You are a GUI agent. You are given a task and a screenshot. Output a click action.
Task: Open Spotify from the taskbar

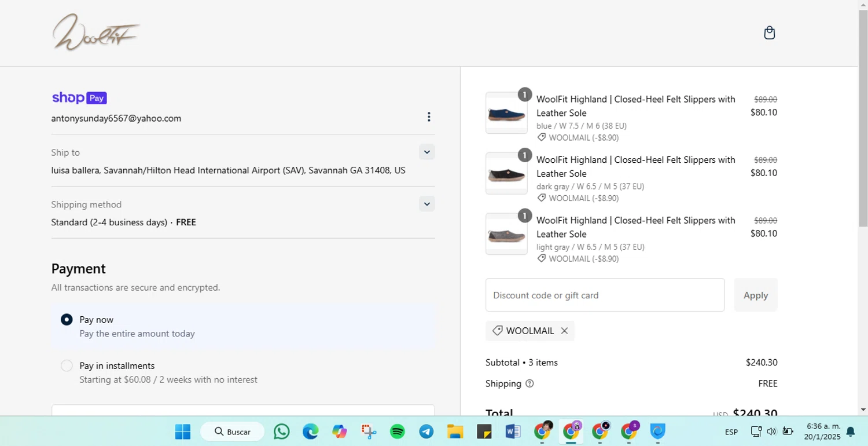click(398, 432)
